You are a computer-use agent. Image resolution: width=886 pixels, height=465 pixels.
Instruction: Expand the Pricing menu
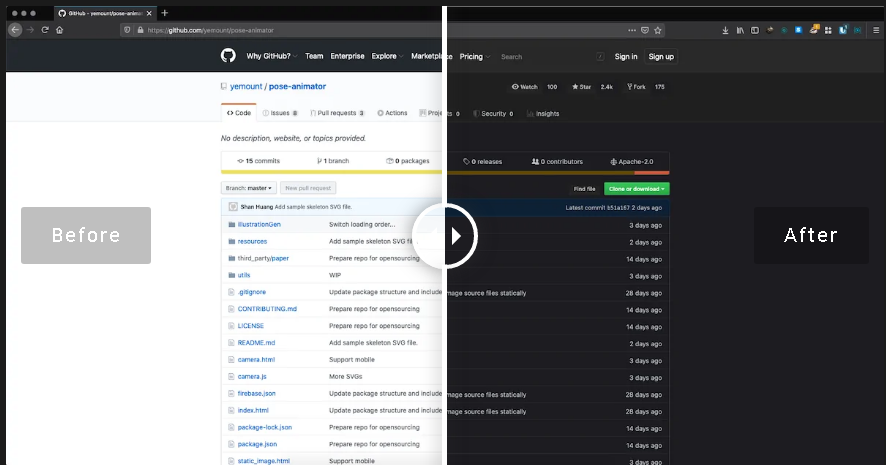click(x=475, y=57)
